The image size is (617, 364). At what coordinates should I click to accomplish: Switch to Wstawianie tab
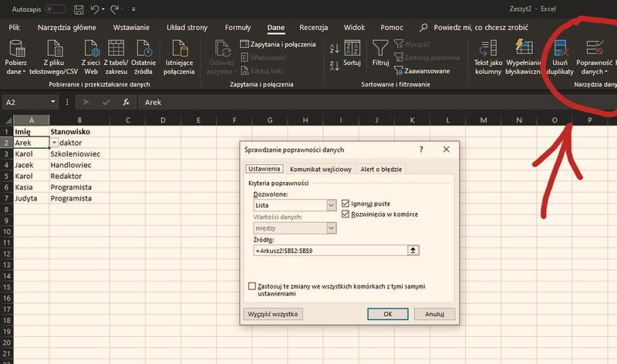131,28
